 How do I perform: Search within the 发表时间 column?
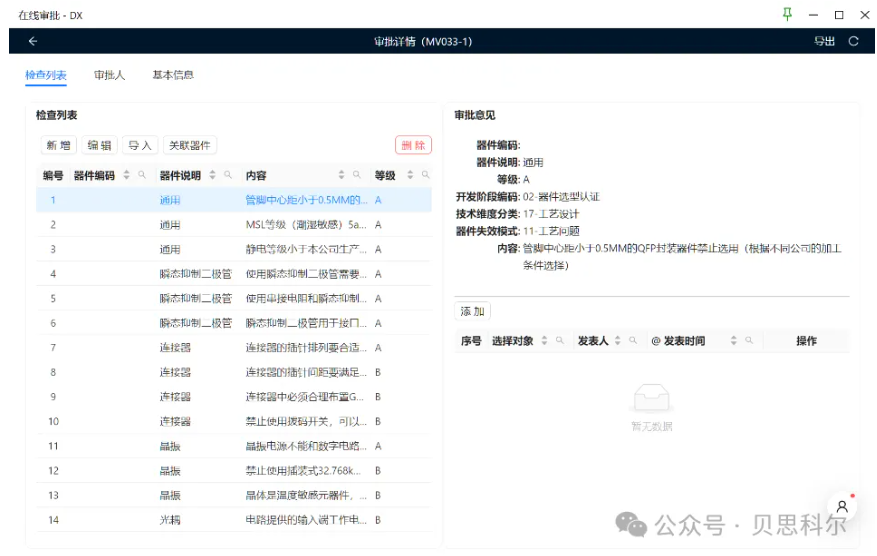pyautogui.click(x=749, y=341)
